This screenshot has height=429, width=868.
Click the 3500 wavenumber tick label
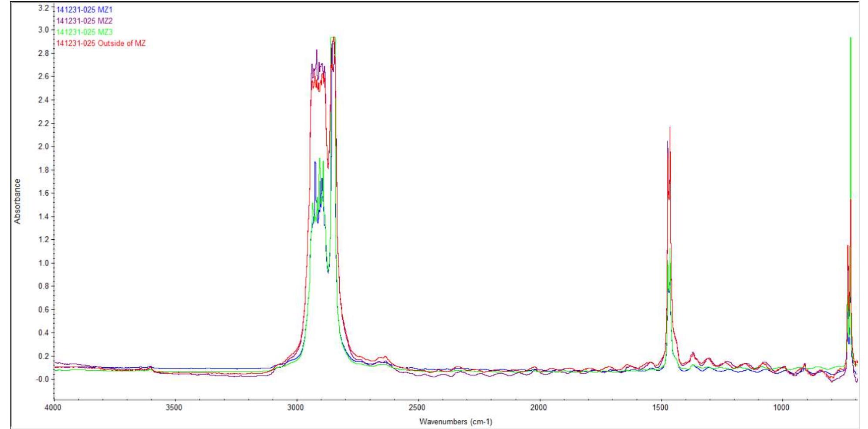pos(175,407)
